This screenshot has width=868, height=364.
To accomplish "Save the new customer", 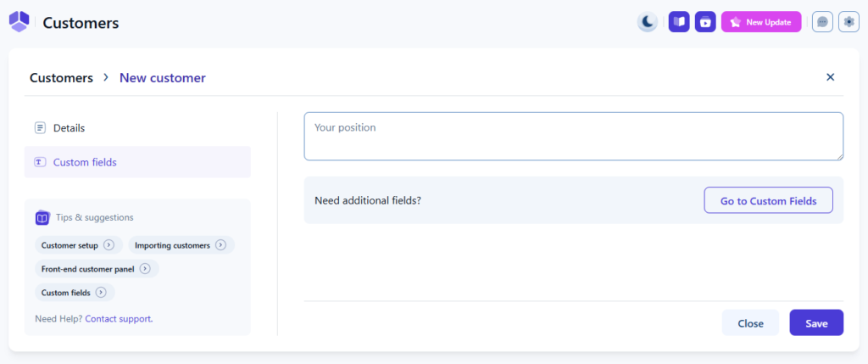I will coord(816,323).
